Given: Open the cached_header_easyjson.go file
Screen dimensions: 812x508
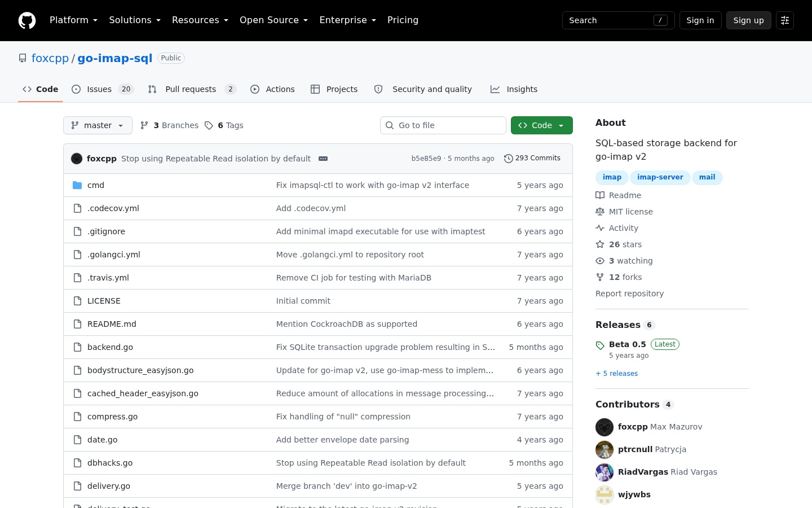Looking at the screenshot, I should [143, 393].
